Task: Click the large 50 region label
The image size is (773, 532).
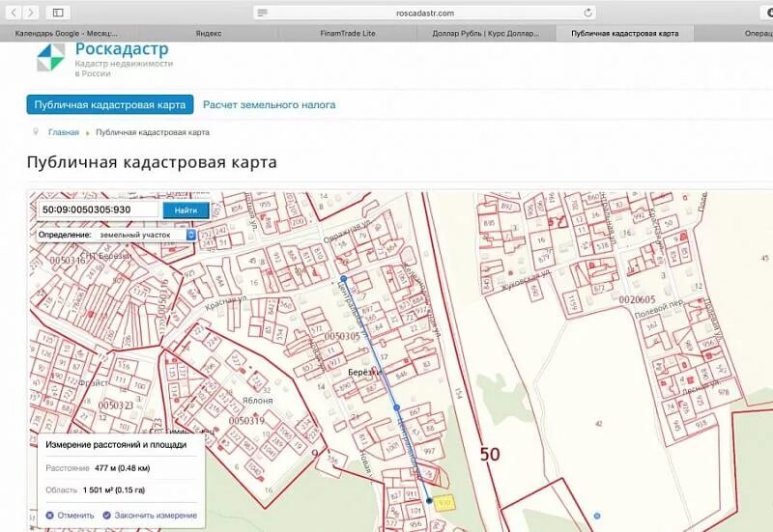Action: point(490,454)
